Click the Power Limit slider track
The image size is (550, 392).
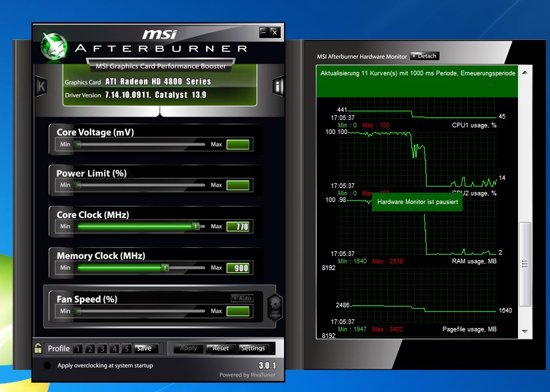pyautogui.click(x=141, y=185)
